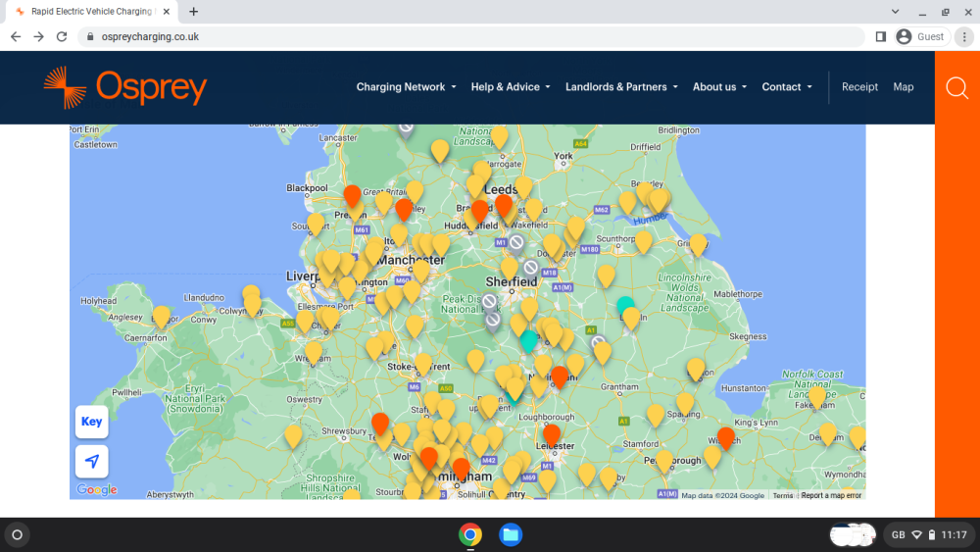The width and height of the screenshot is (980, 552).
Task: Open the Guest profile button
Action: coord(920,37)
